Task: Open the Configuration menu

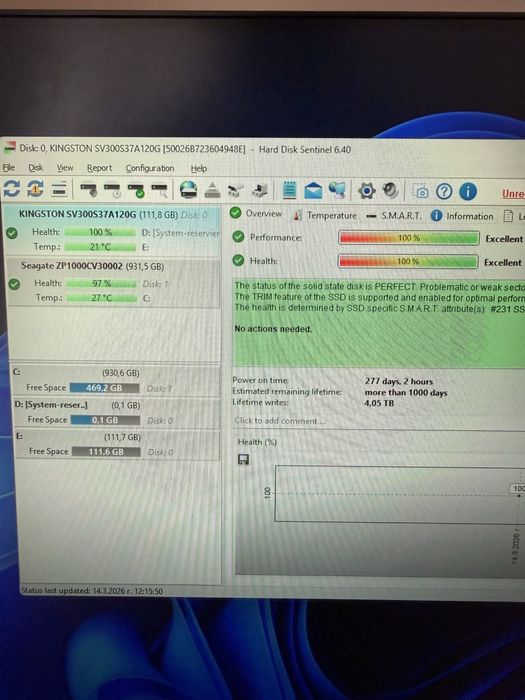Action: point(150,169)
